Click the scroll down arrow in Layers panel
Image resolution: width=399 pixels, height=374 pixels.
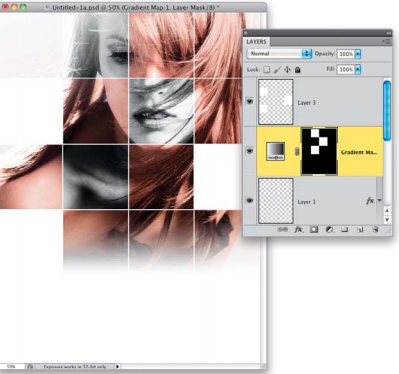[387, 220]
